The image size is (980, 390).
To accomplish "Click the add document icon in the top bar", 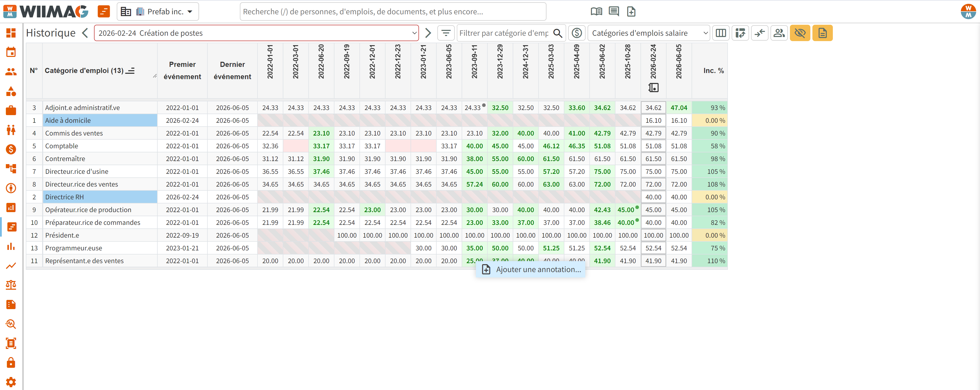I will 631,11.
